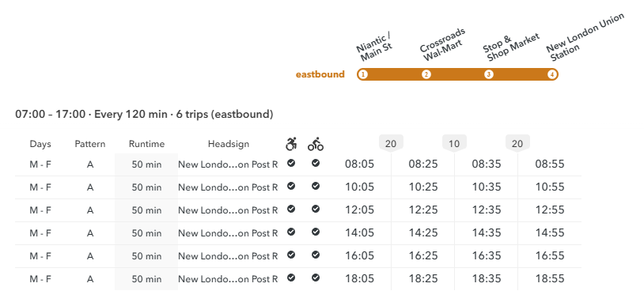Screen dimensions: 644x306
Task: Select the 50 min runtime of 10:05 trip
Action: 146,187
